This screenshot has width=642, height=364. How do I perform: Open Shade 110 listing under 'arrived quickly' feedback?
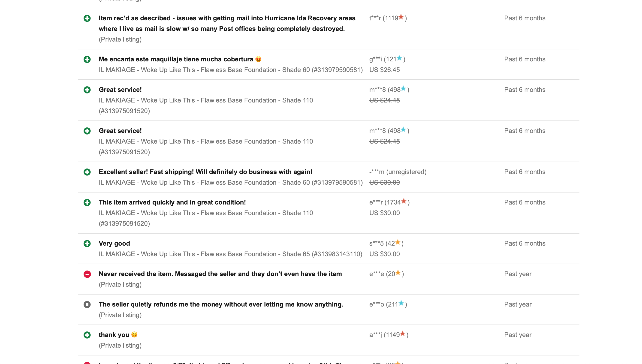pyautogui.click(x=205, y=213)
